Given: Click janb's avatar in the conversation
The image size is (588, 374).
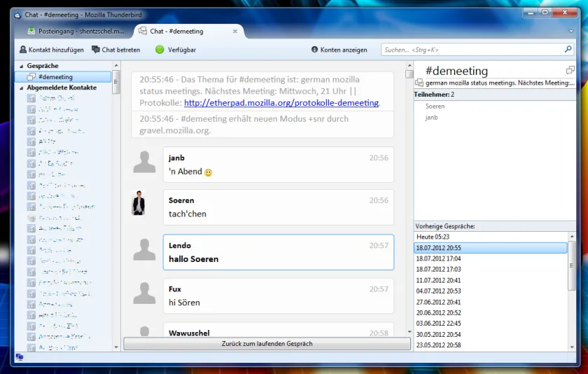Looking at the screenshot, I should [144, 162].
